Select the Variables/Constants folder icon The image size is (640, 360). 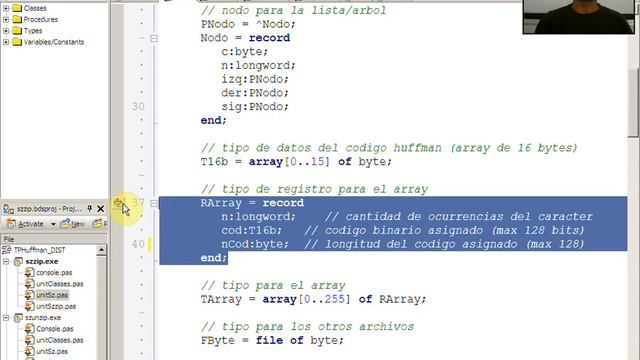click(17, 42)
